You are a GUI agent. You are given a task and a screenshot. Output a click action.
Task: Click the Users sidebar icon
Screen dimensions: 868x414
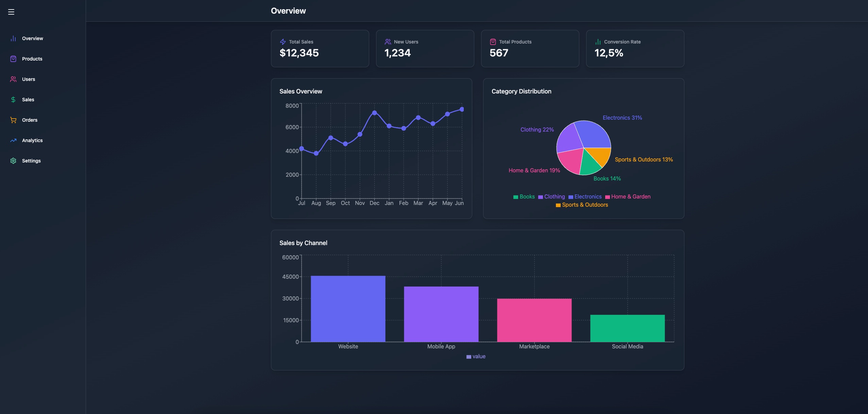(13, 79)
